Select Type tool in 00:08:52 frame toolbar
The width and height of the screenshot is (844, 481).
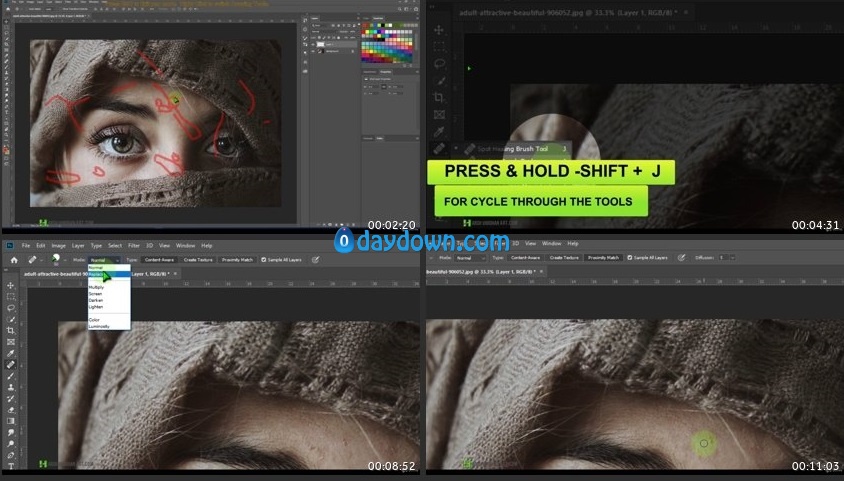tap(11, 466)
